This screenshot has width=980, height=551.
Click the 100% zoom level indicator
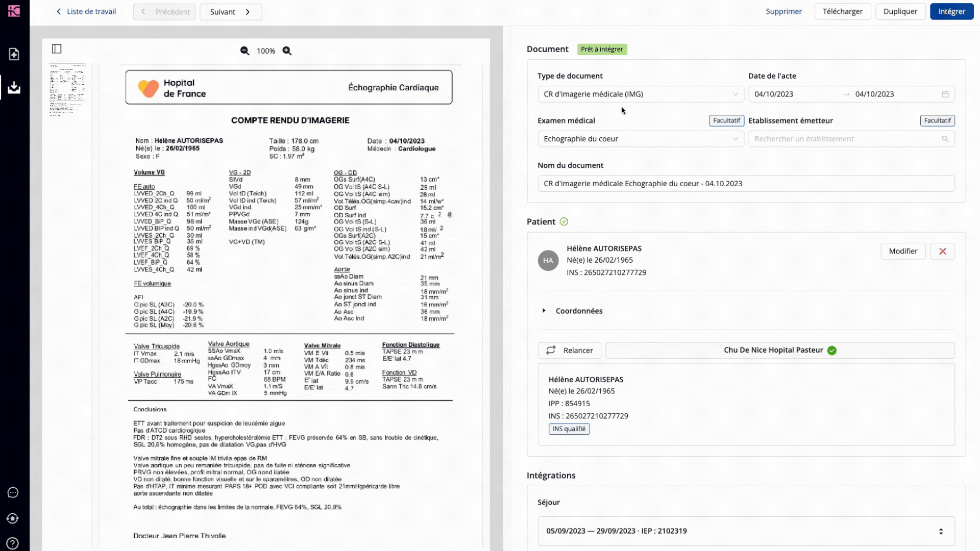coord(266,51)
